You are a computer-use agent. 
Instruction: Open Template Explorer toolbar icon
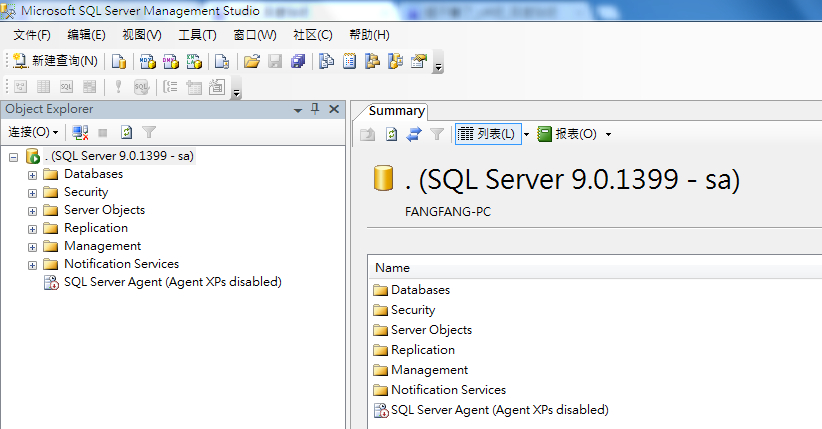pyautogui.click(x=395, y=61)
